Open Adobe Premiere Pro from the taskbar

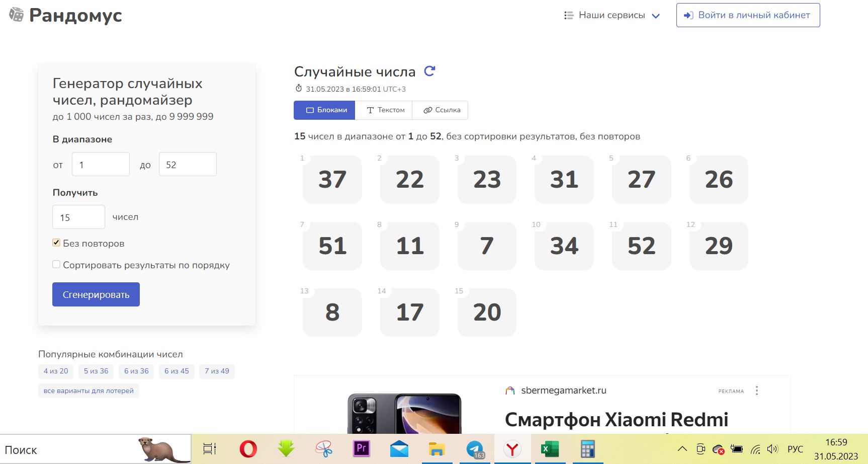click(362, 448)
